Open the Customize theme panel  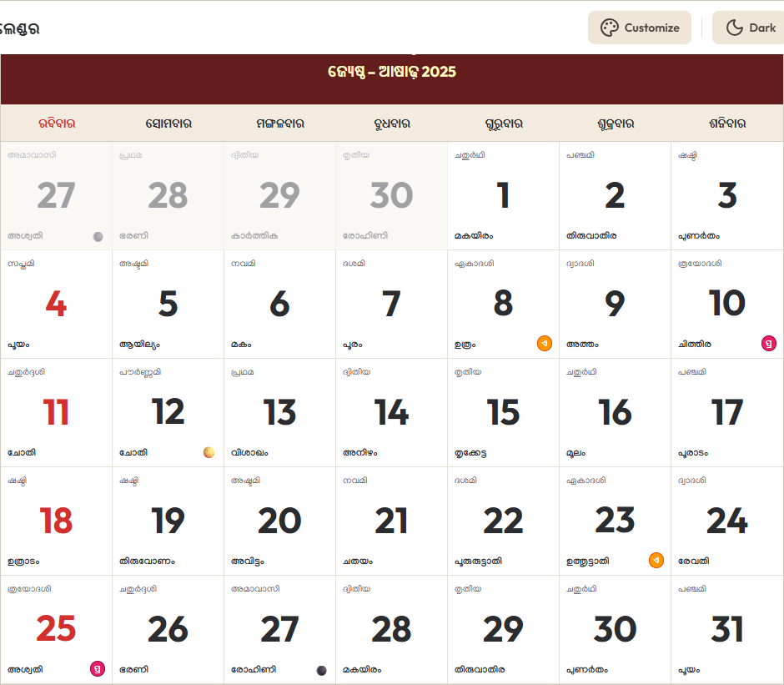tap(640, 28)
